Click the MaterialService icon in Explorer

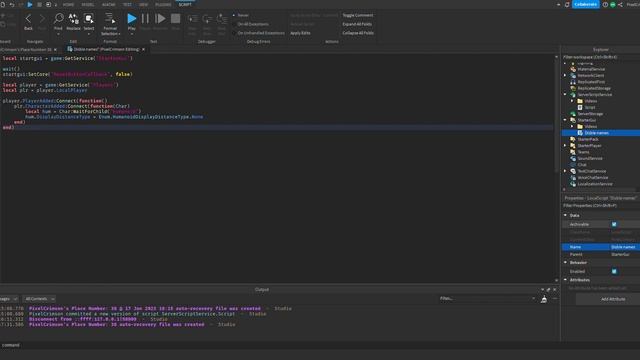(x=573, y=69)
